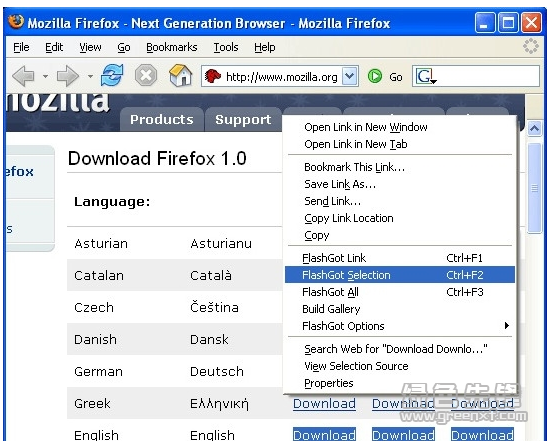Click second Download link in English row
The height and width of the screenshot is (441, 549).
[x=403, y=435]
